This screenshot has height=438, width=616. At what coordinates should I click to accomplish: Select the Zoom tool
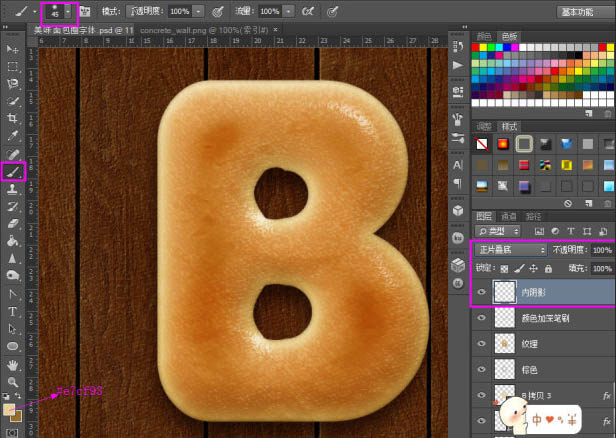(x=14, y=381)
